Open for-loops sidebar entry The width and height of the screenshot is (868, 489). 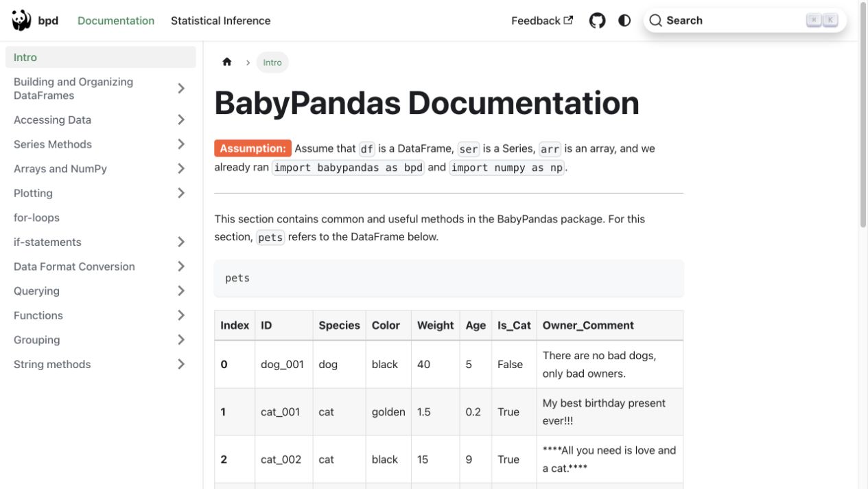(x=100, y=218)
